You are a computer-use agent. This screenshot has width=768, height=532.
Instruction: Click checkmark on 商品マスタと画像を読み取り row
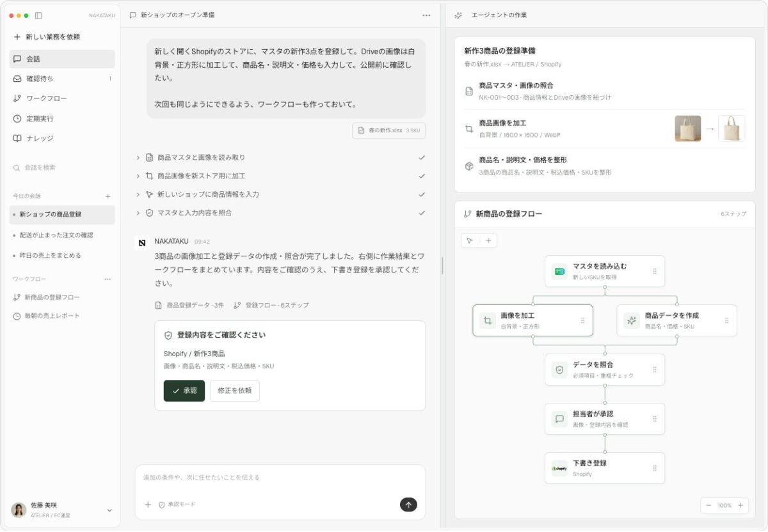pyautogui.click(x=421, y=157)
